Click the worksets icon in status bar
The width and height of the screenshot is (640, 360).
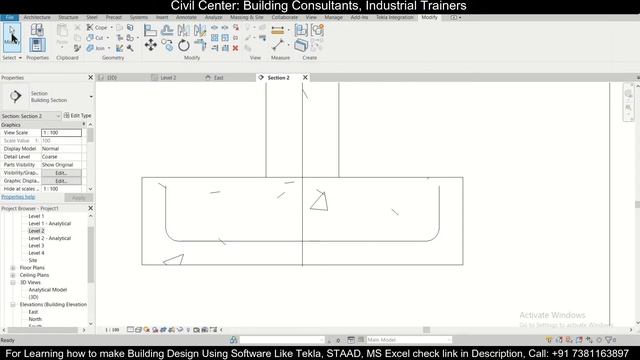tap(233, 340)
